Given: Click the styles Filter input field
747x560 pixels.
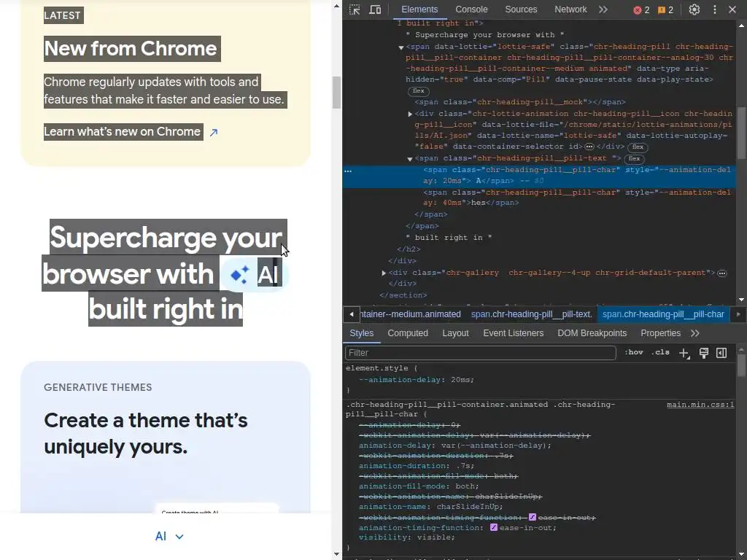Looking at the screenshot, I should (480, 353).
